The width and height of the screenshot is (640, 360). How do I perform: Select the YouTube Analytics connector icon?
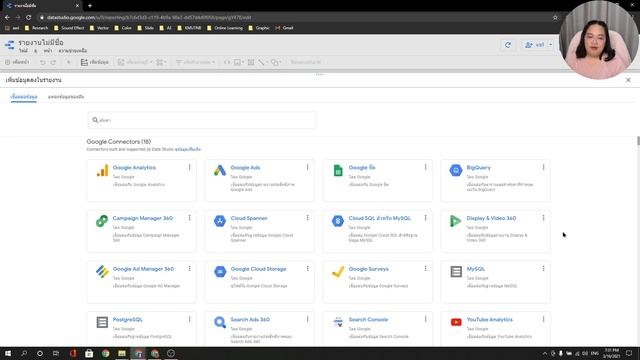456,322
